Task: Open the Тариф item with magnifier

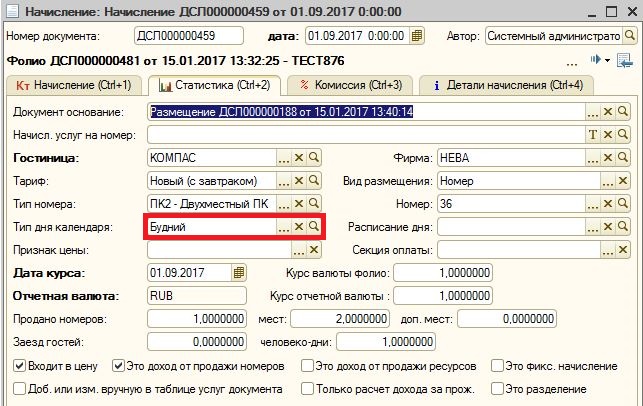Action: (x=314, y=180)
